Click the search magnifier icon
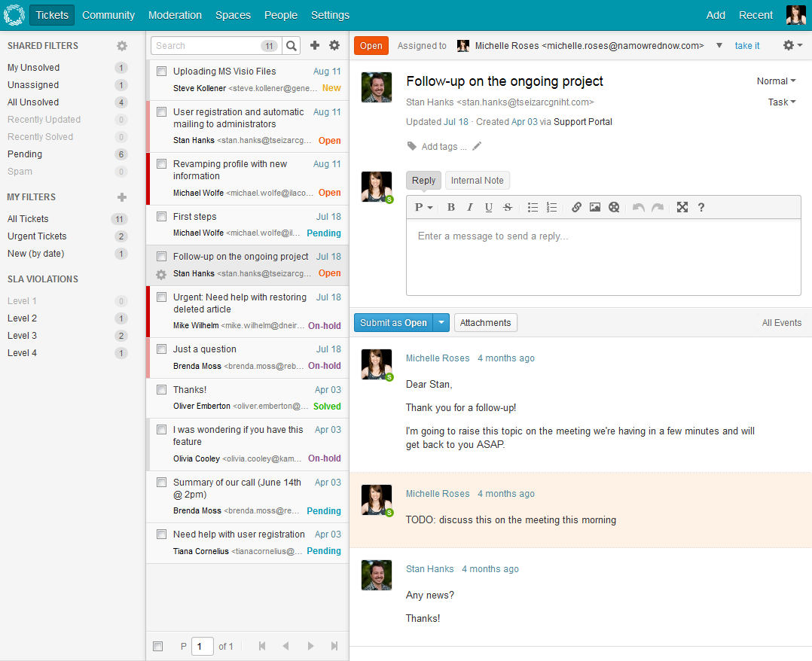This screenshot has height=661, width=812. click(292, 46)
